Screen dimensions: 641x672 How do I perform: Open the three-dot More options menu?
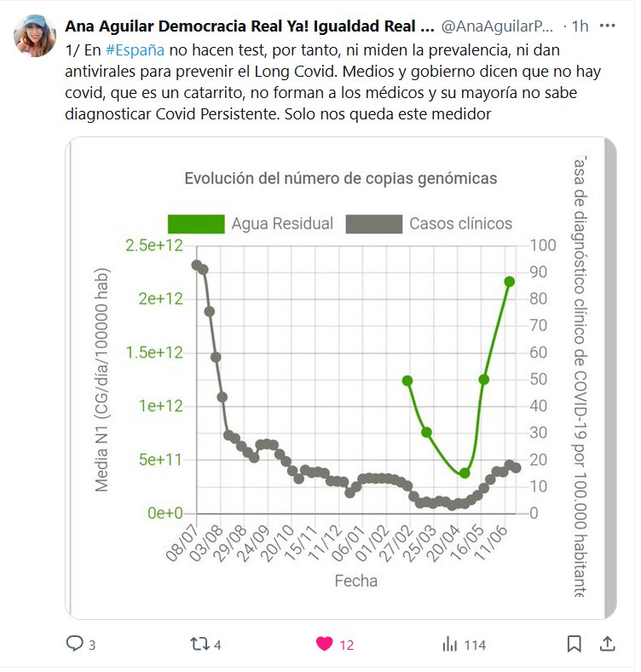point(607,26)
